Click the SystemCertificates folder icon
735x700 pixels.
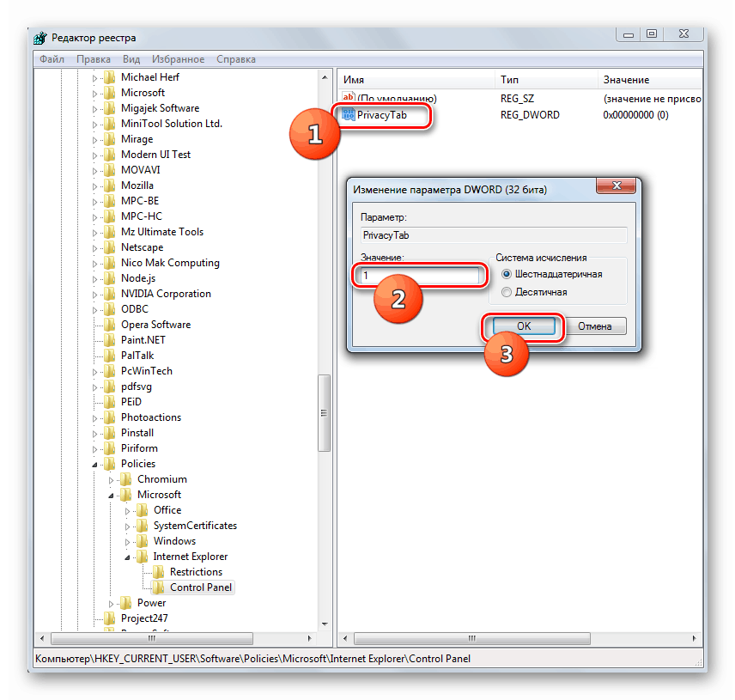click(143, 526)
